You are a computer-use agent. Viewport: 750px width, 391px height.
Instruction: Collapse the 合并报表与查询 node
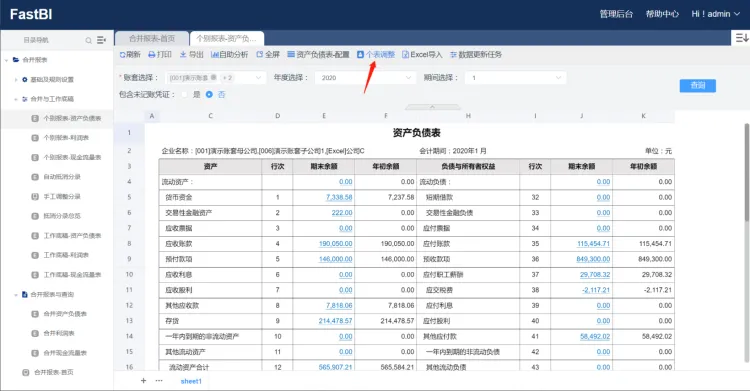click(16, 294)
